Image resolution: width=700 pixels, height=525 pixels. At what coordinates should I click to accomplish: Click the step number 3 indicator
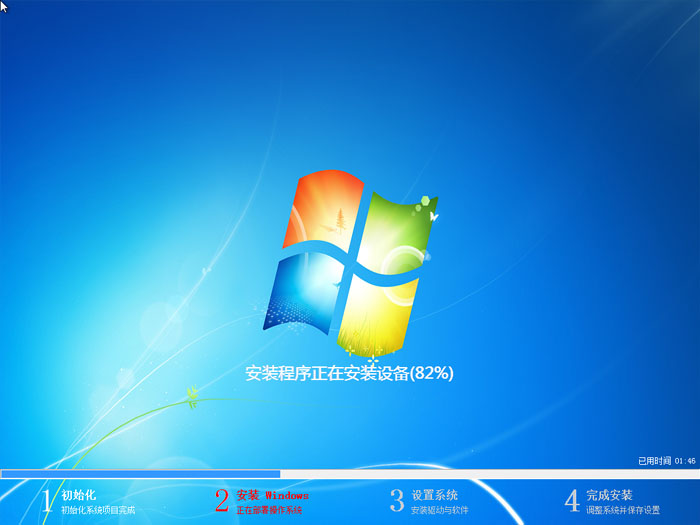click(x=396, y=501)
